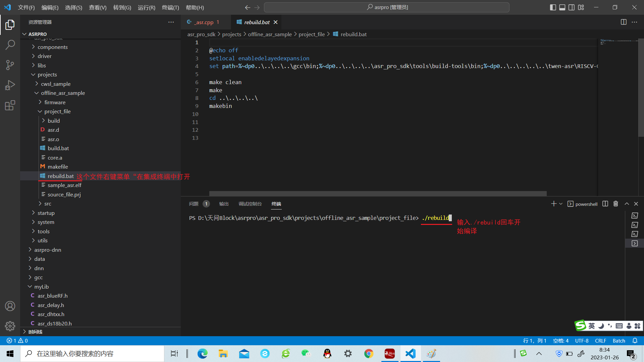
Task: Open Run and Debug view
Action: point(10,85)
